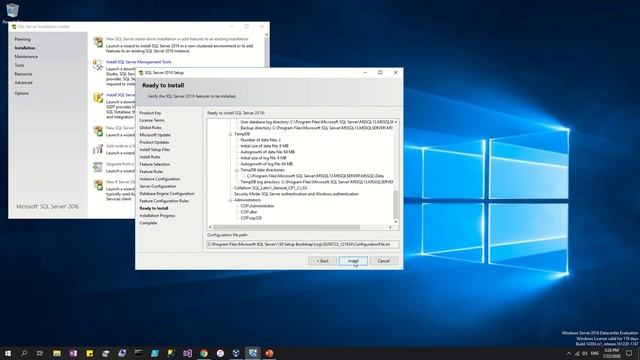Click the Install button in SQL Server Setup
The height and width of the screenshot is (360, 640).
[353, 261]
